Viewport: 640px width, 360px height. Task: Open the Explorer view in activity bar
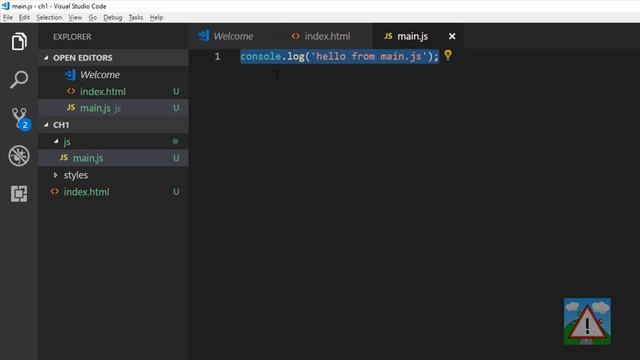(x=19, y=41)
